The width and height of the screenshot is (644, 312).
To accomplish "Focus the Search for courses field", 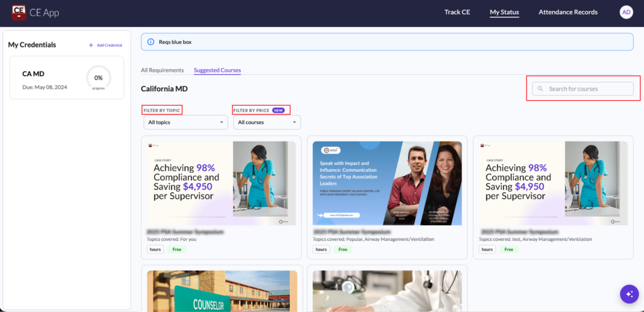I will click(x=583, y=89).
